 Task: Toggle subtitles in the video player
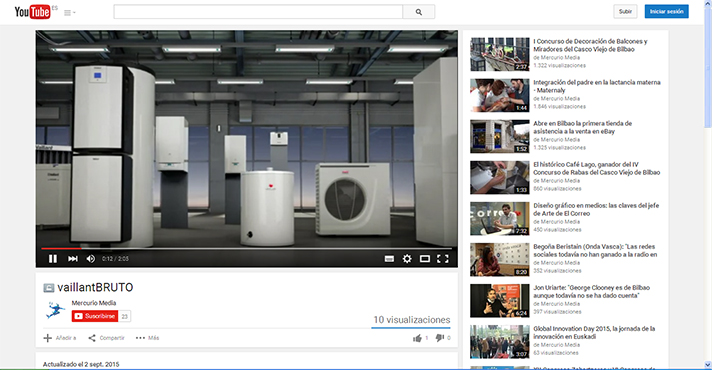click(x=389, y=259)
